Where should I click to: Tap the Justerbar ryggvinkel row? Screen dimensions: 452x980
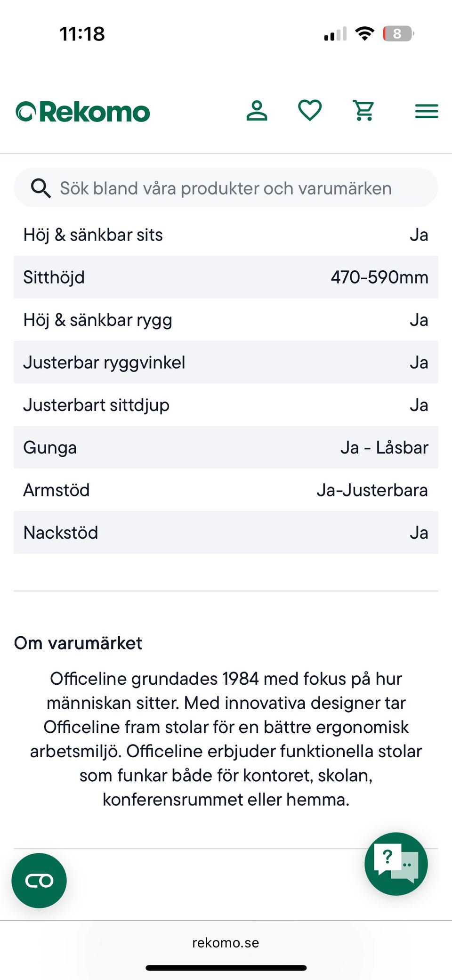coord(226,363)
